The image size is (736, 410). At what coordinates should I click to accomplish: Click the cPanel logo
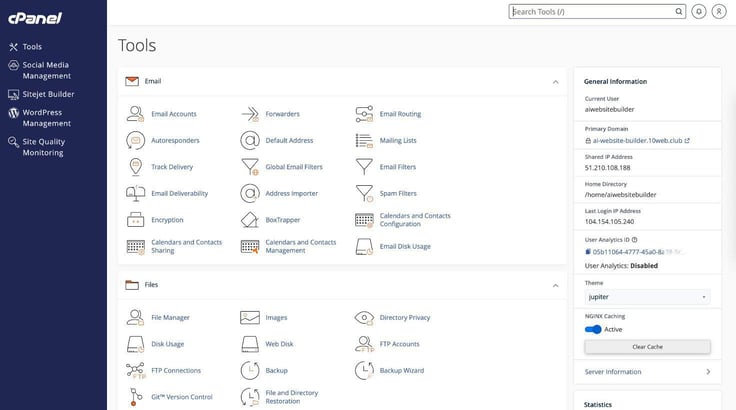tap(35, 18)
